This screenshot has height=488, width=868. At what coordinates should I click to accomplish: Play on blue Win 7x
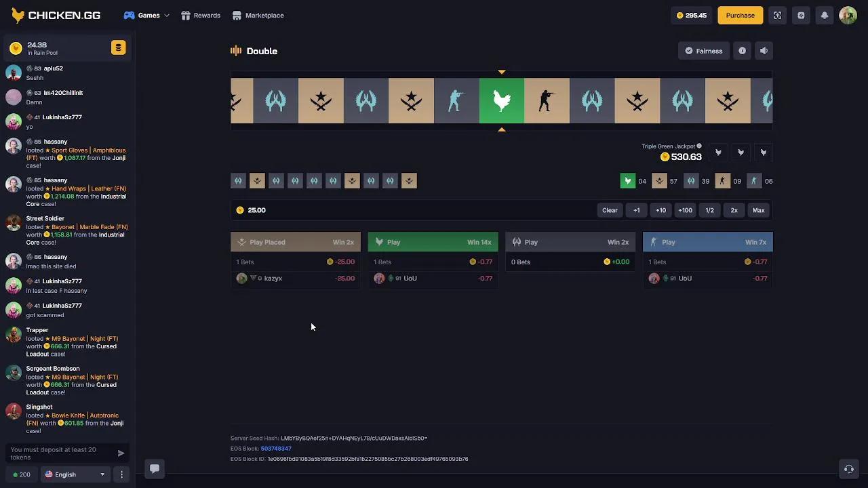[x=708, y=242]
